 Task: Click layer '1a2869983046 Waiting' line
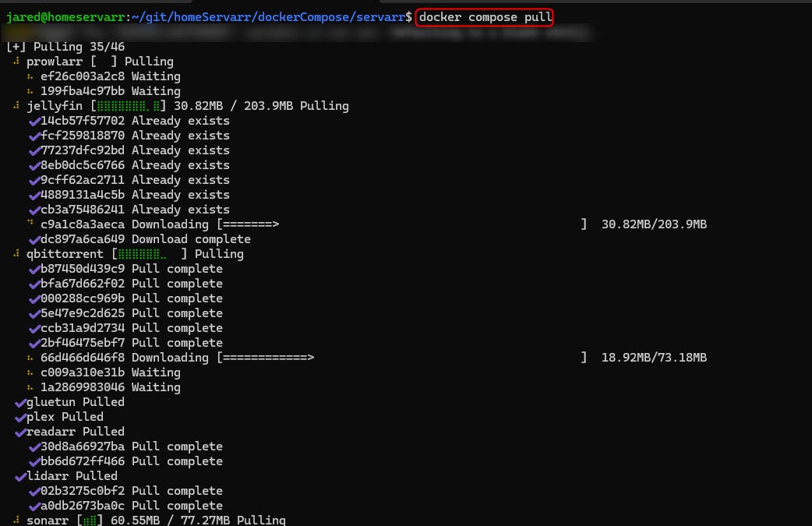[111, 387]
